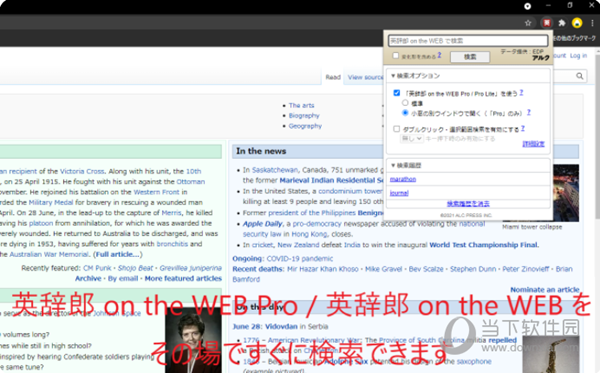The height and width of the screenshot is (373, 600).
Task: Open the Chrome profile avatar icon
Action: tap(577, 23)
